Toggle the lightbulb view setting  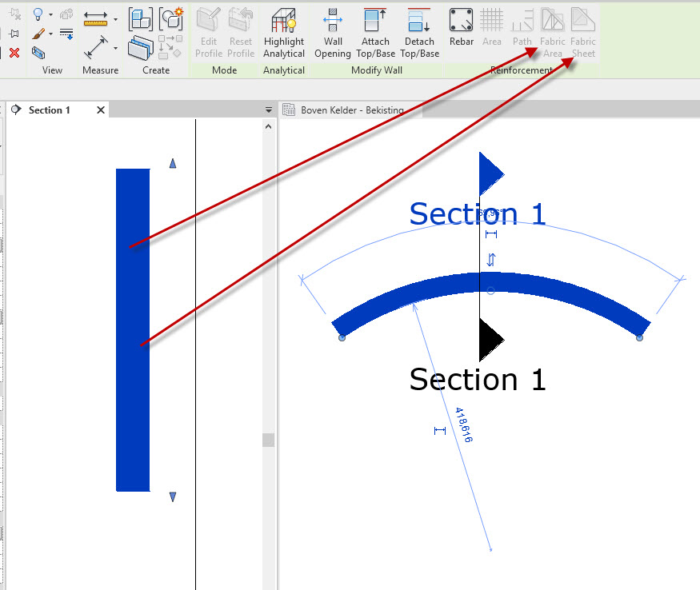point(37,14)
